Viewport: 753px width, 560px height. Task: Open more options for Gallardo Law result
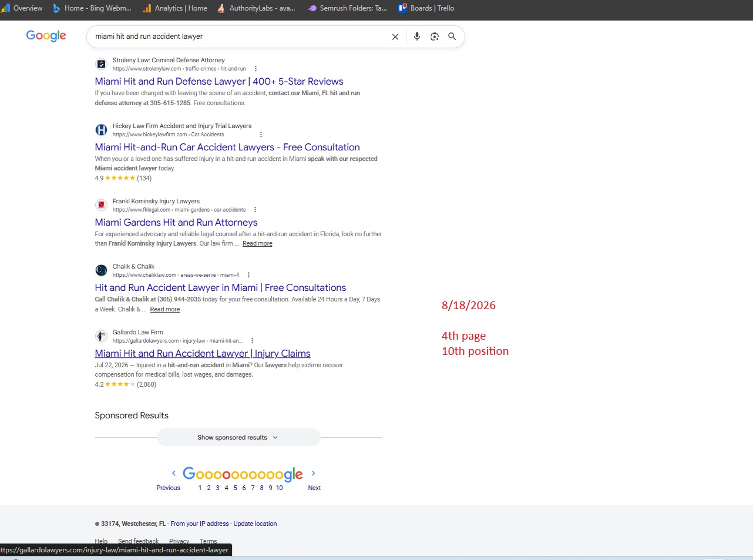click(252, 341)
